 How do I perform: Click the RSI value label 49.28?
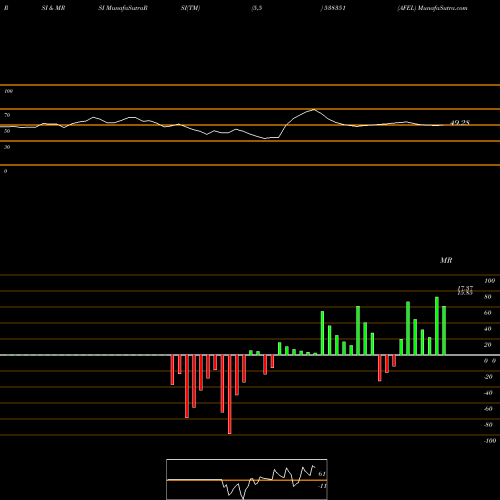tap(460, 123)
